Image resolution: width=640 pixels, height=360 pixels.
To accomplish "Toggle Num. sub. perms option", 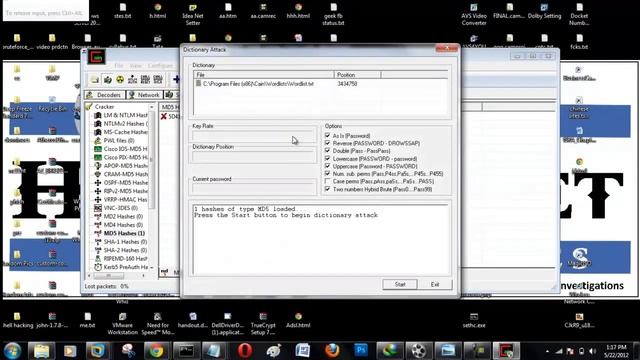I will coord(327,173).
